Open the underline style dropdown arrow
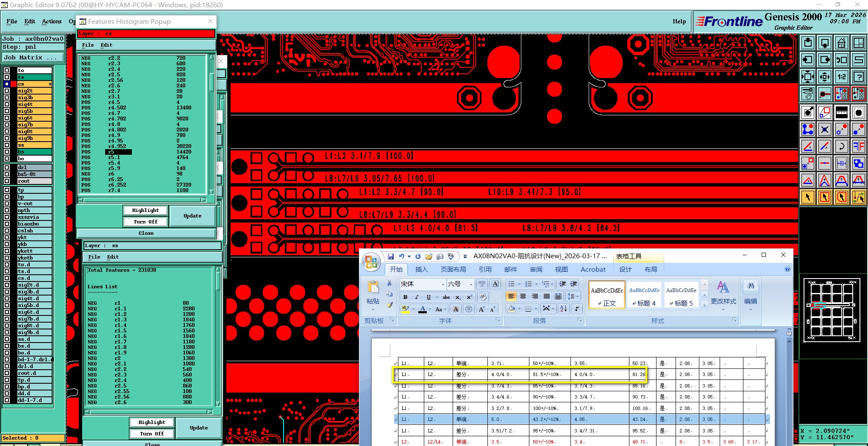Viewport: 868px width, 446px height. pos(437,297)
